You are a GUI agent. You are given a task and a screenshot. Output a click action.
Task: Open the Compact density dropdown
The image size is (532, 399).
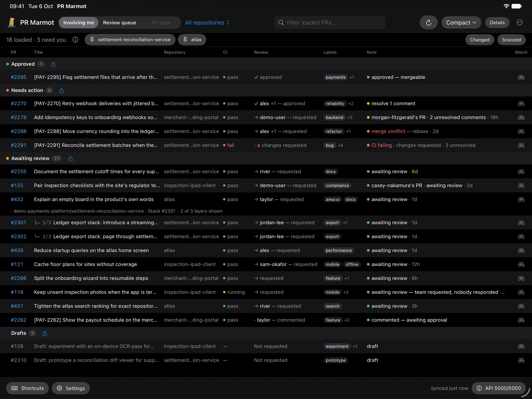pyautogui.click(x=461, y=22)
